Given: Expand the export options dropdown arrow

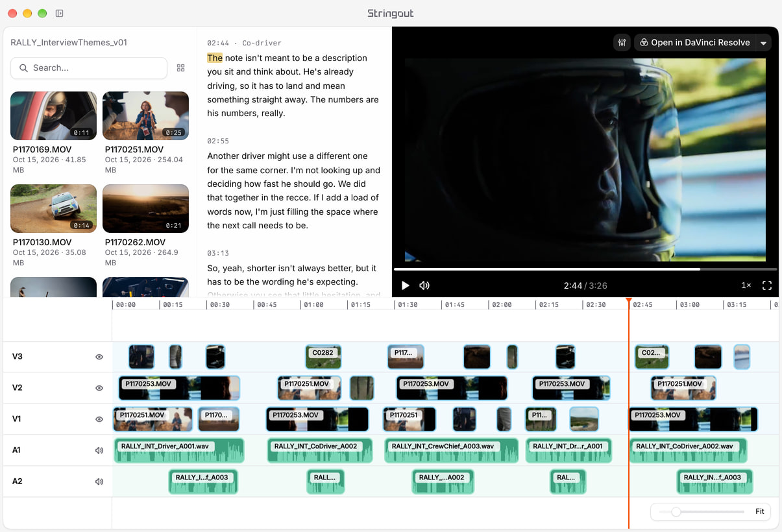Looking at the screenshot, I should 763,43.
